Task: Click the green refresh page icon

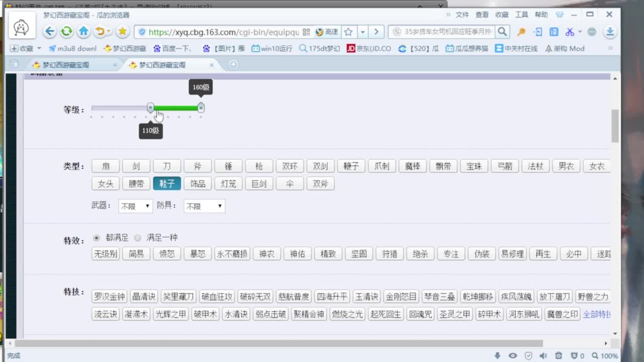Action: click(x=67, y=32)
